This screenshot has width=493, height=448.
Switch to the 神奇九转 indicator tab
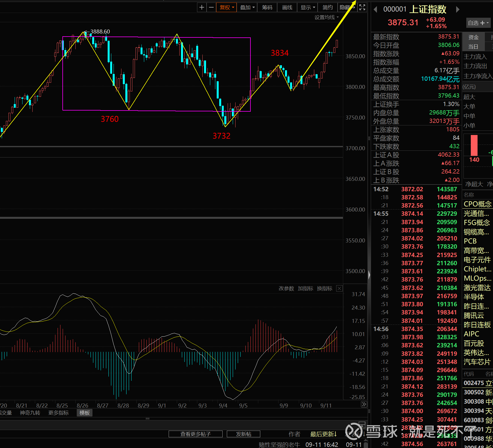(30, 413)
